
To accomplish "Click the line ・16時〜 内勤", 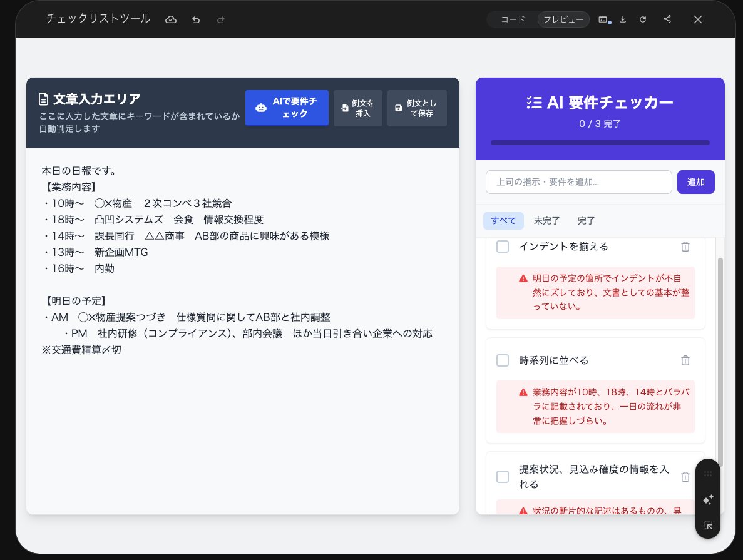I will click(78, 268).
